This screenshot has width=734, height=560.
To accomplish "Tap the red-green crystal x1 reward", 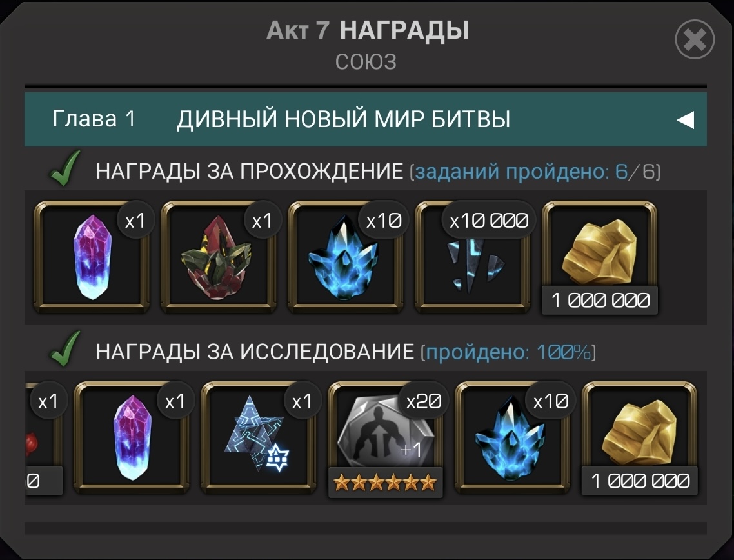I will tap(219, 257).
